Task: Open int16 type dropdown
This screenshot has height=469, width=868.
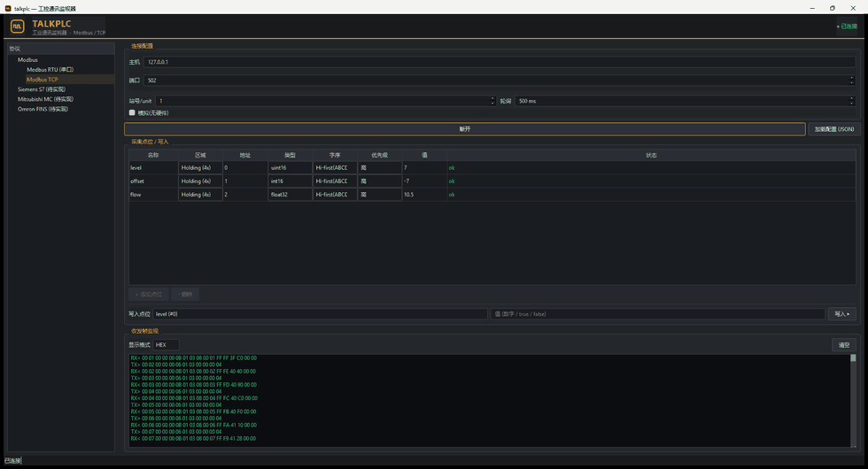Action: (x=291, y=181)
